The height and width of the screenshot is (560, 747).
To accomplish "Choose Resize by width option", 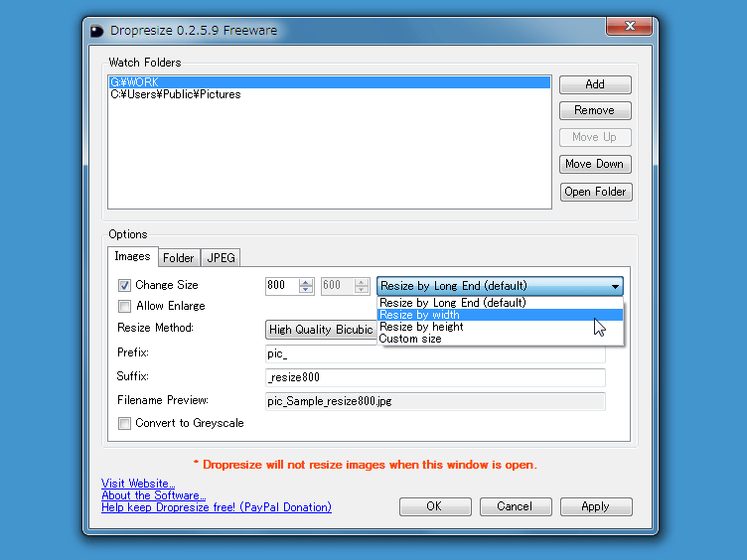I will (x=500, y=315).
